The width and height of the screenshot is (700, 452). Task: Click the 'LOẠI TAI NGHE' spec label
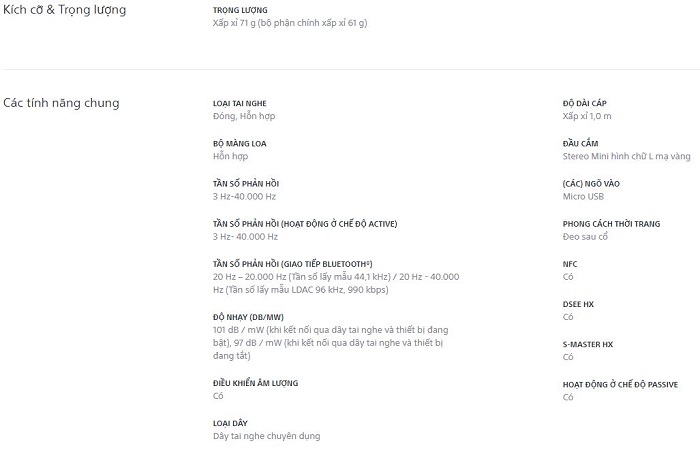[x=240, y=103]
